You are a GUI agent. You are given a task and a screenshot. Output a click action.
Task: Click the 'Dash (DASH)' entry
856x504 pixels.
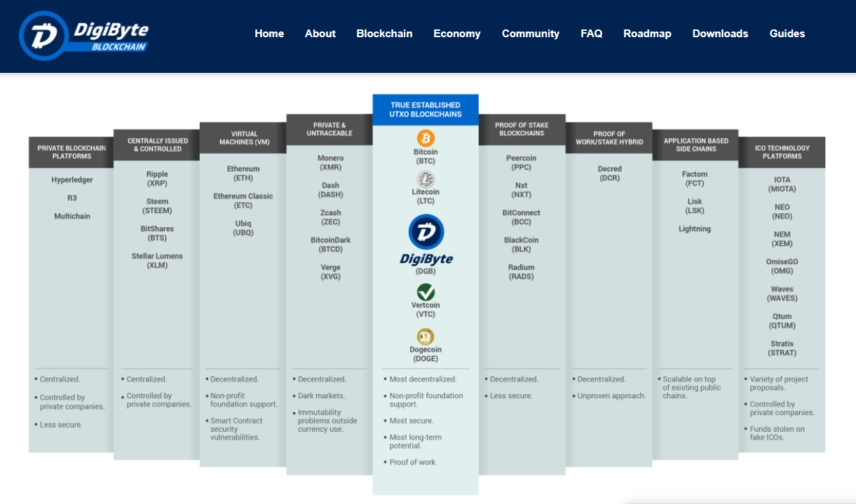[330, 190]
